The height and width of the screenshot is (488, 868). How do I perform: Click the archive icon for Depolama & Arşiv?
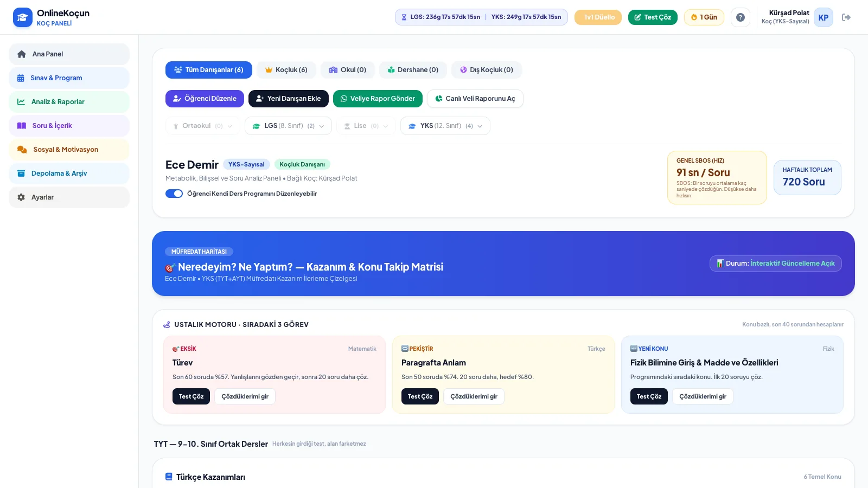[21, 174]
